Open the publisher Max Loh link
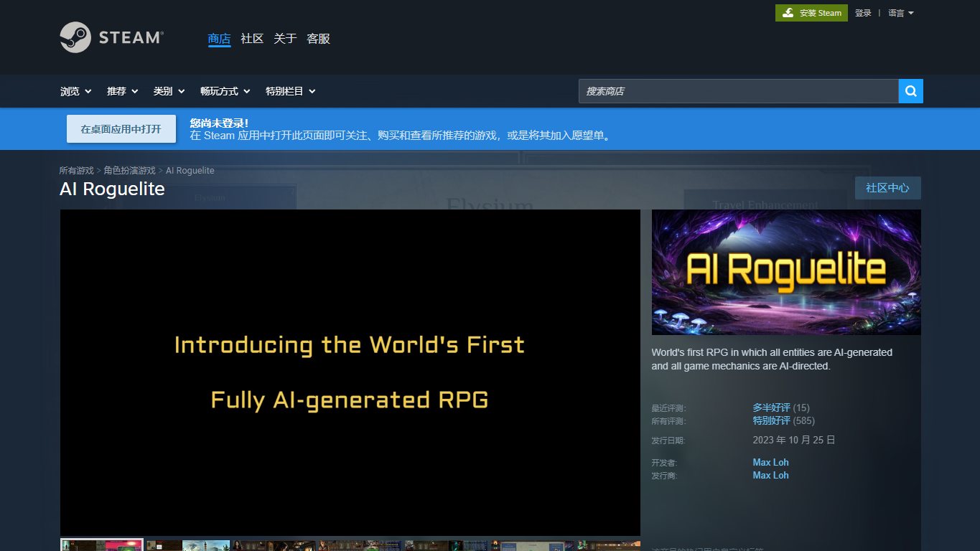980x551 pixels. point(771,475)
